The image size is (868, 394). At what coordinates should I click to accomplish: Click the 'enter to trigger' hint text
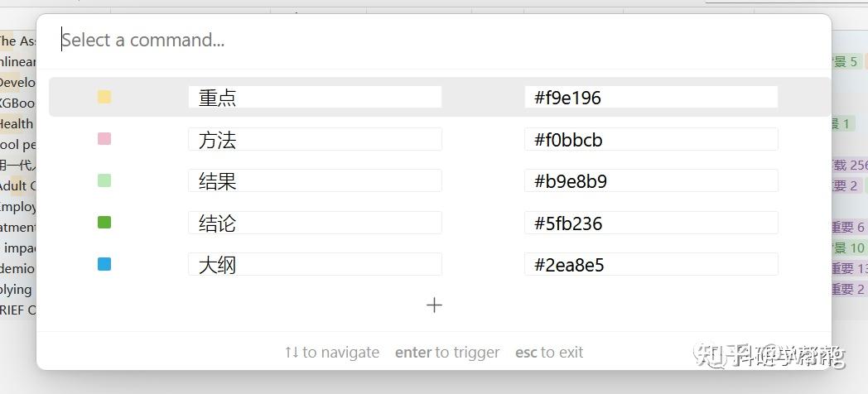447,353
